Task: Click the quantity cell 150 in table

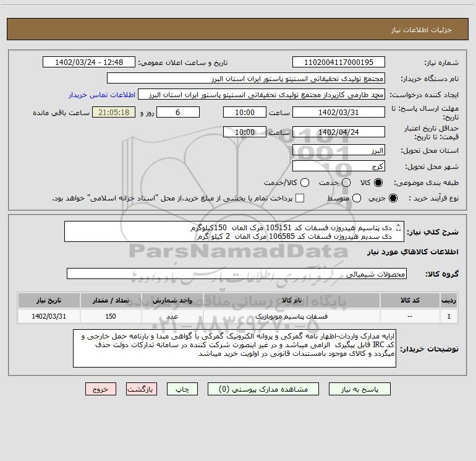Action: click(111, 316)
